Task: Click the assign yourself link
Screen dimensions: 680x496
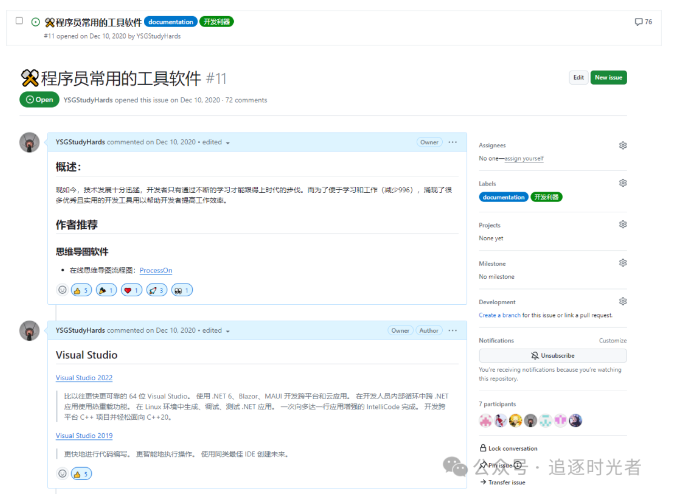Action: pyautogui.click(x=524, y=159)
